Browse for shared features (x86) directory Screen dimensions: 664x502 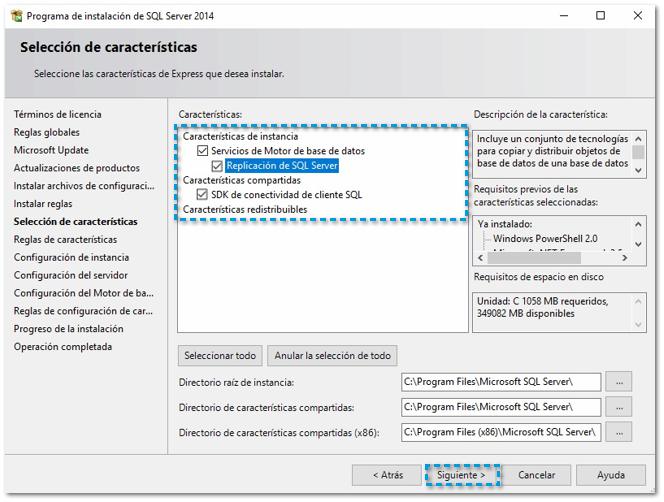[619, 432]
